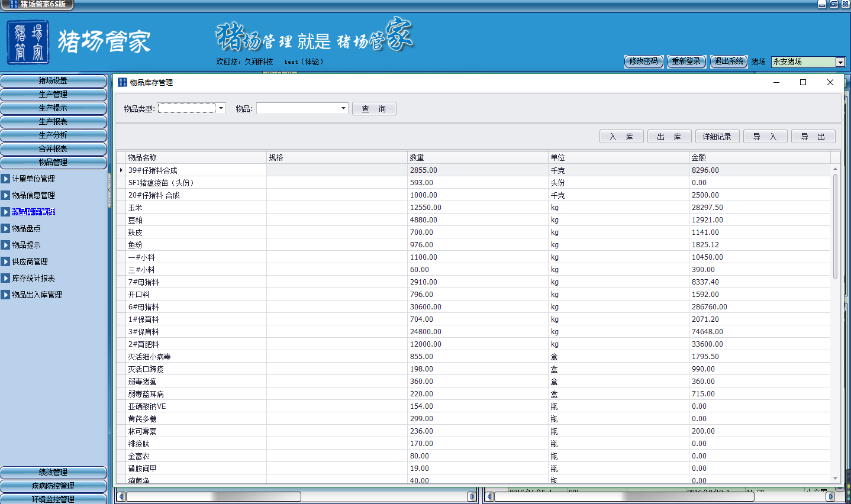Screen dimensions: 851x504
Task: Click the 退出系统 button
Action: click(x=729, y=62)
